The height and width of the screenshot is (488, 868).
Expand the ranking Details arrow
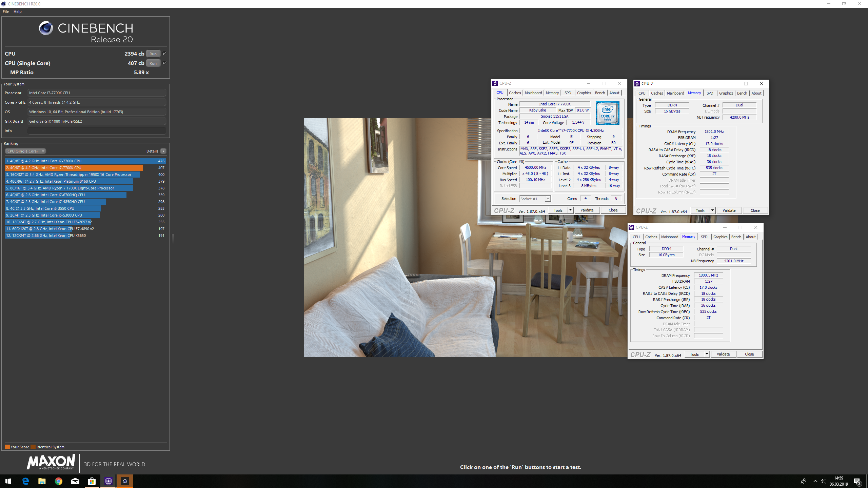coord(163,151)
